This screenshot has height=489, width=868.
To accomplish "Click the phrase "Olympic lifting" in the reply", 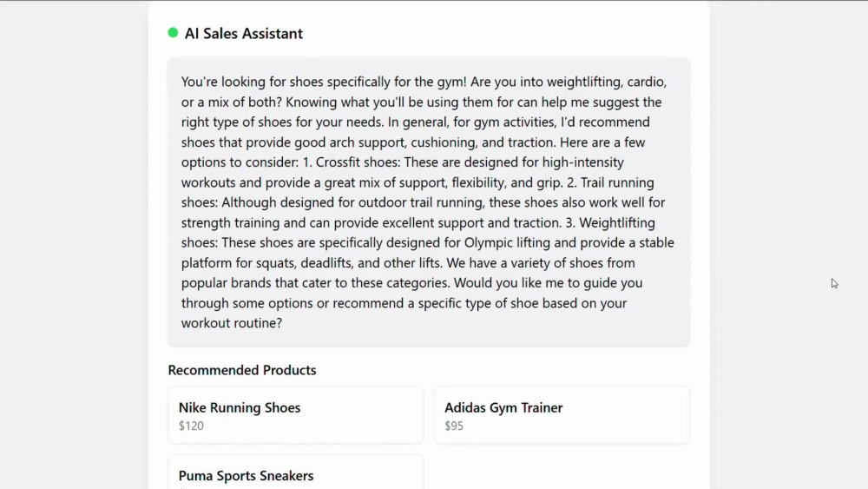I will tap(507, 242).
